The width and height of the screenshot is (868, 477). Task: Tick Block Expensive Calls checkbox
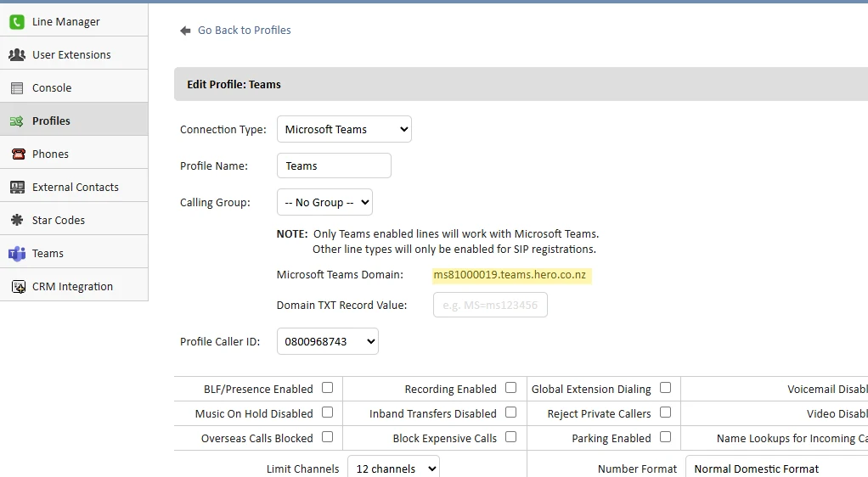tap(511, 436)
